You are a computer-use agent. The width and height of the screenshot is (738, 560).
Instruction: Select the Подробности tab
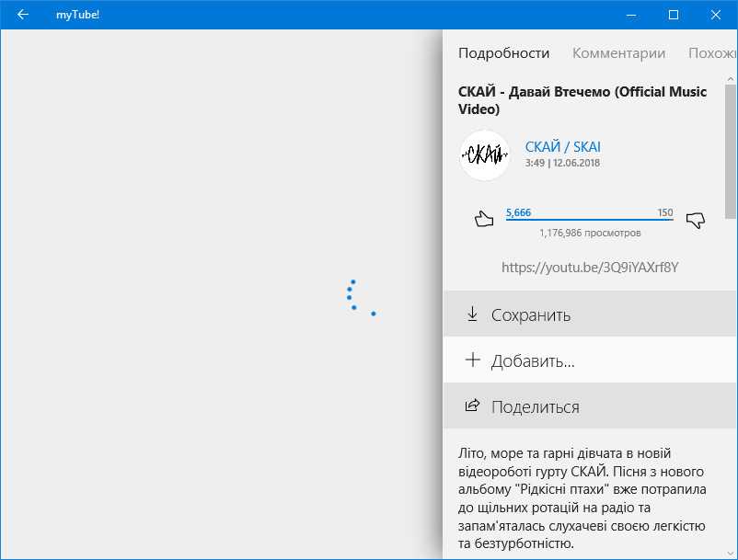click(503, 53)
